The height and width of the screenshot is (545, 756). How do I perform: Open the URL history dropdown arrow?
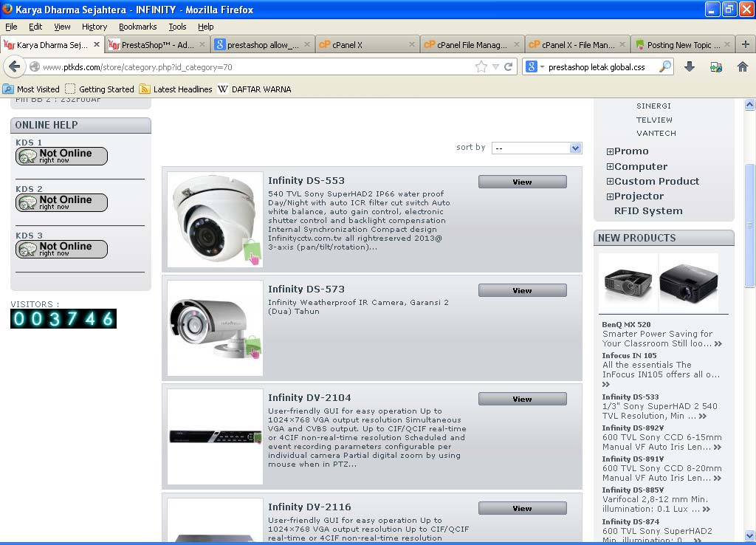pyautogui.click(x=495, y=67)
